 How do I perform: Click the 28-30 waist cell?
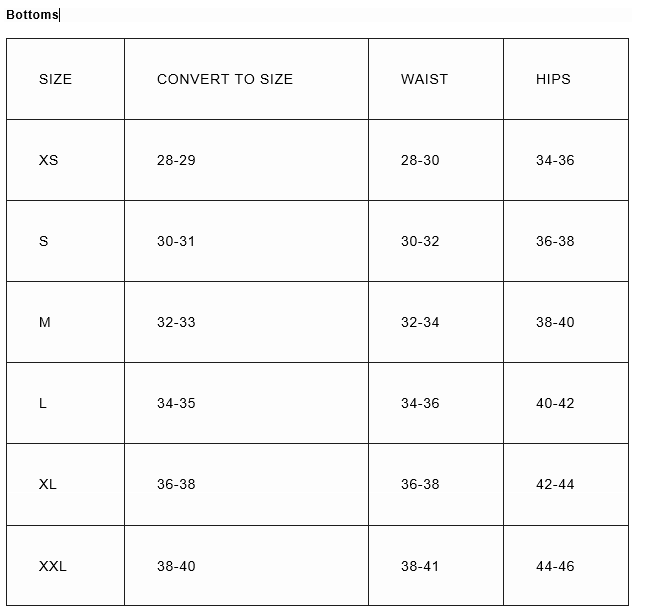436,160
